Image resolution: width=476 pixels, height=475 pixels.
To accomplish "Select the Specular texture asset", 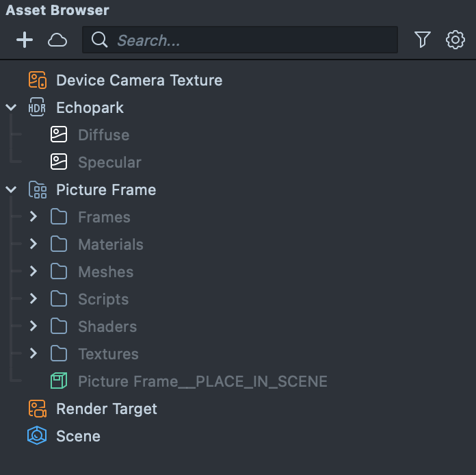I will tap(109, 162).
